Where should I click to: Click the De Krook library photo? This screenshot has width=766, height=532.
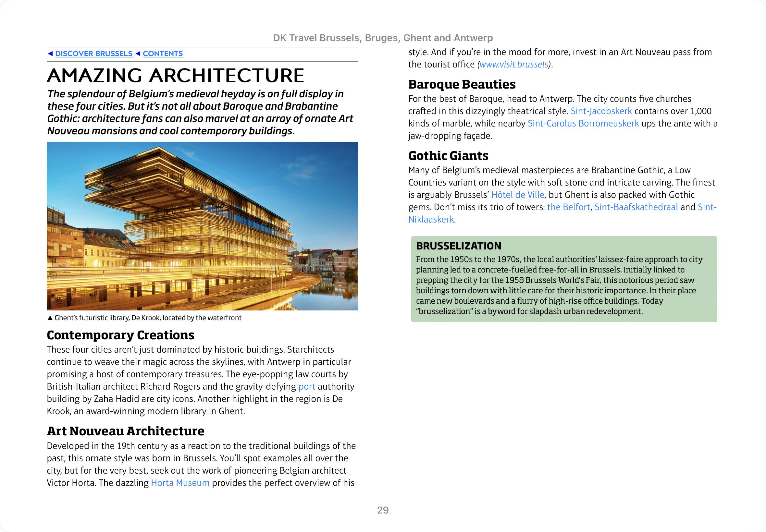tap(203, 226)
